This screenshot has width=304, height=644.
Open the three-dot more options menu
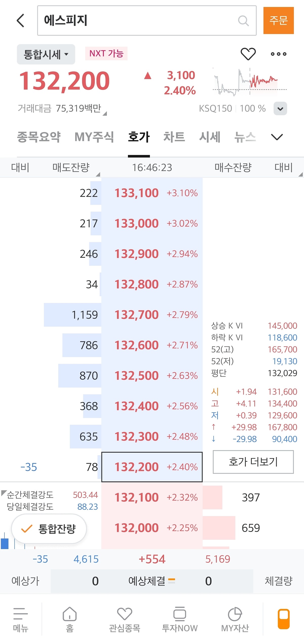click(x=278, y=54)
